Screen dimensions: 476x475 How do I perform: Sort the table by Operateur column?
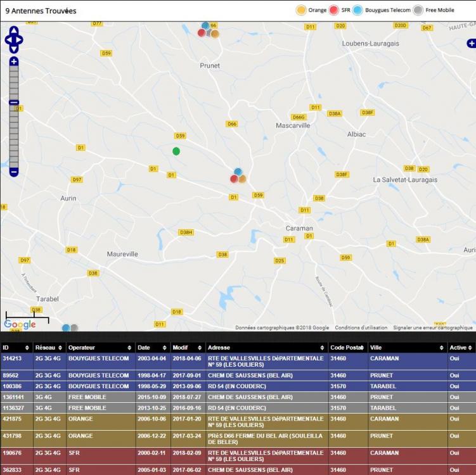click(100, 348)
